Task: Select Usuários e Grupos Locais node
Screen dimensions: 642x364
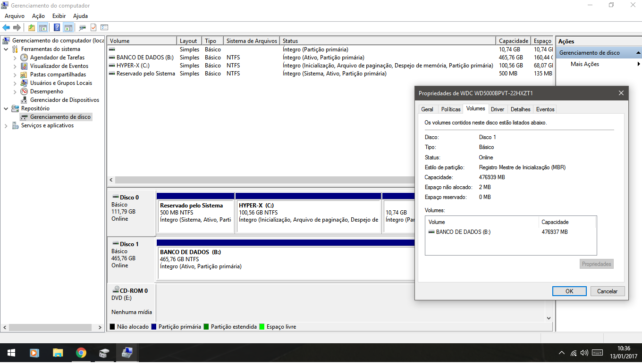Action: [61, 83]
